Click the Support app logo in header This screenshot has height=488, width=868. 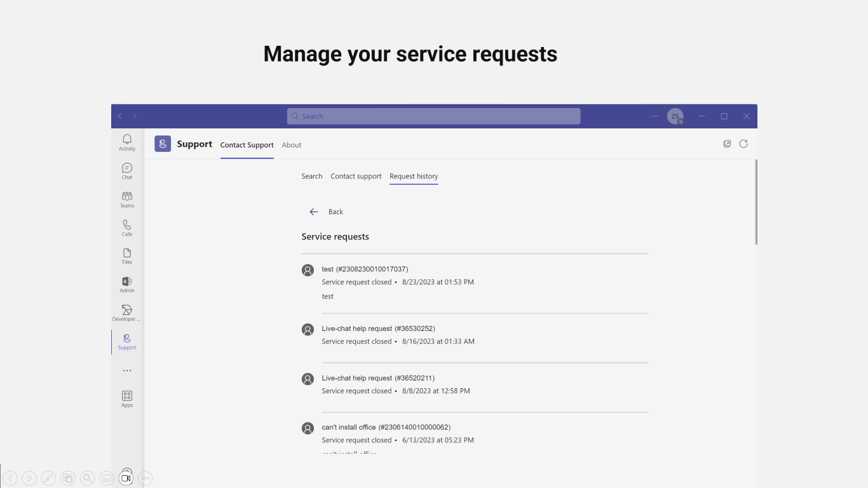point(163,144)
